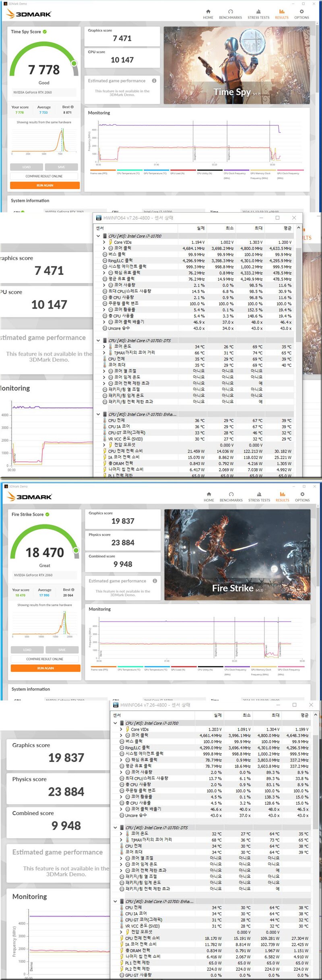Click the 실제 column header in the HWiNFO window showing 1.194 V
Screen dimensions: 322x980
[192, 228]
